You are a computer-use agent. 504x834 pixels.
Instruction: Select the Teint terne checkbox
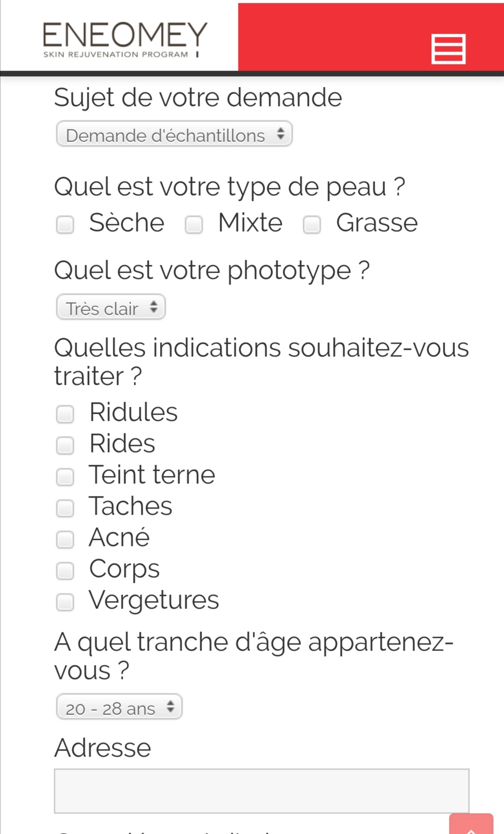pos(65,477)
